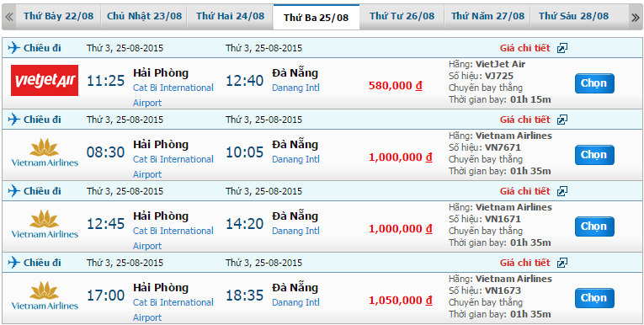Switch to Chủ Nhật 23/08 tab
This screenshot has width=644, height=325.
pyautogui.click(x=144, y=17)
